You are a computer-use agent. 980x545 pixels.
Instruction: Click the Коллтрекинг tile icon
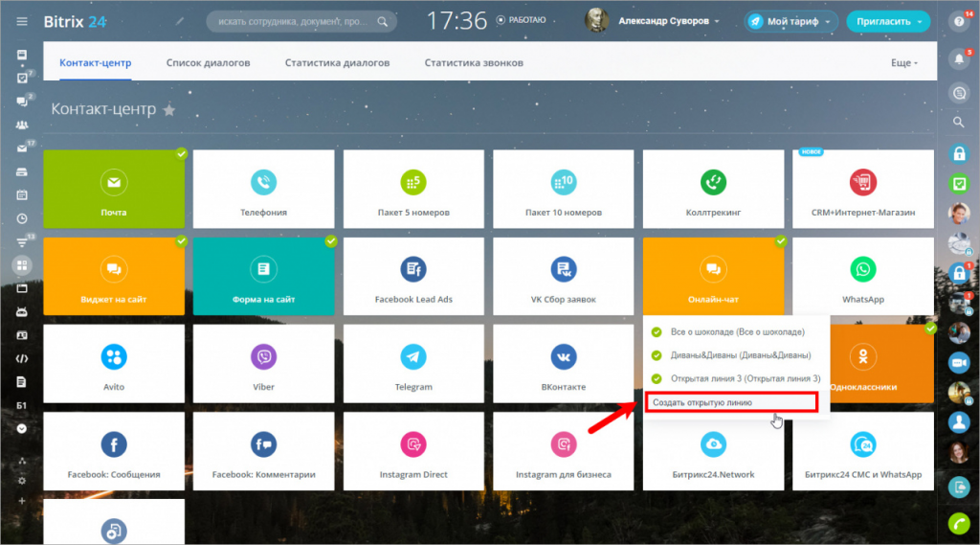coord(713,182)
